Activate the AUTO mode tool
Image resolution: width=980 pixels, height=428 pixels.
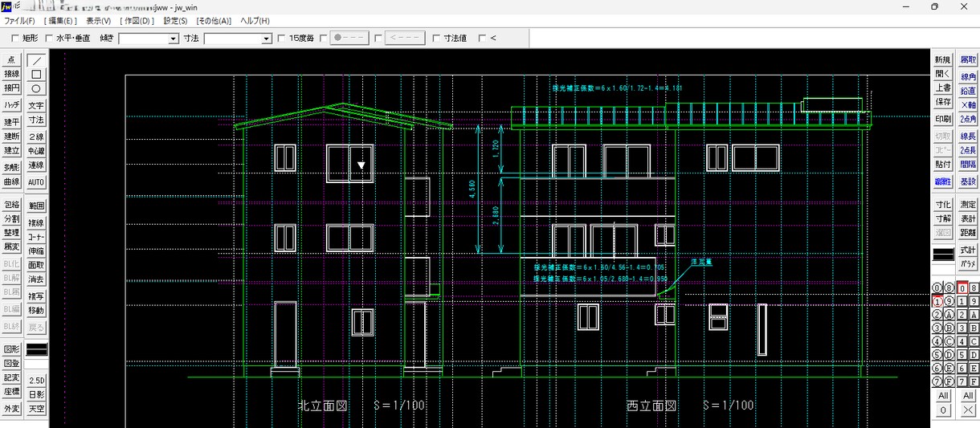(x=36, y=182)
